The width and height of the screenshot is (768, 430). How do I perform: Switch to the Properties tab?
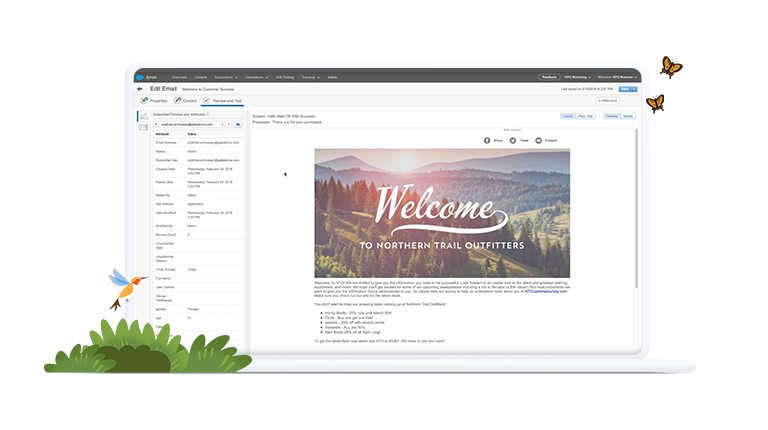(x=154, y=101)
